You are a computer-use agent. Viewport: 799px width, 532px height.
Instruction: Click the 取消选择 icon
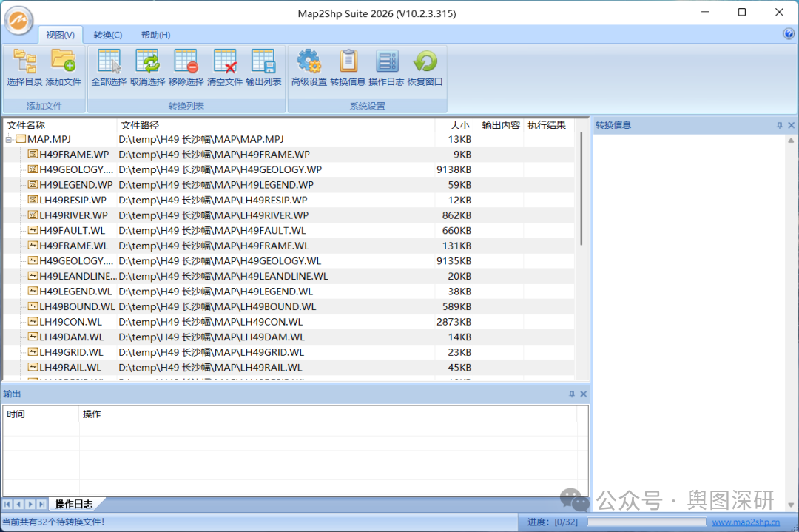coord(147,61)
